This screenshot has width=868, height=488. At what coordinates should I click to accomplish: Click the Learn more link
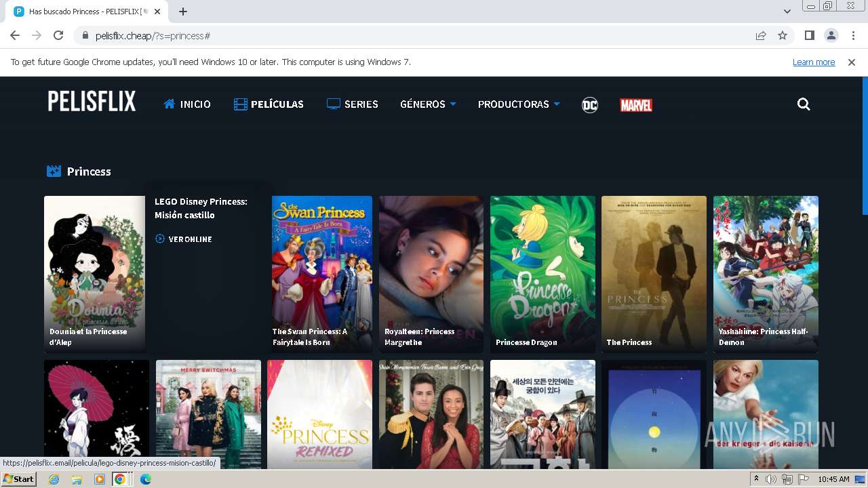(x=814, y=62)
